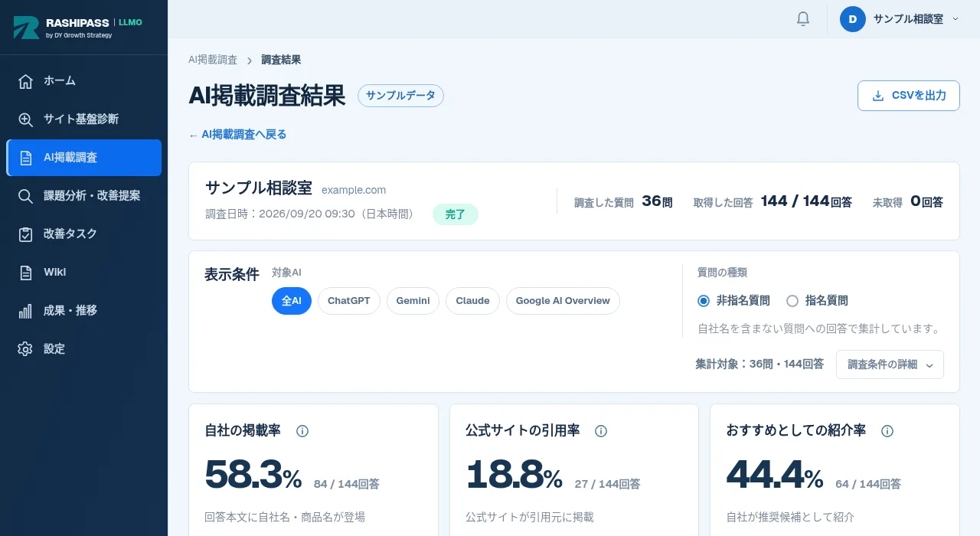Click the 調査結果 breadcrumb text
980x536 pixels.
281,60
